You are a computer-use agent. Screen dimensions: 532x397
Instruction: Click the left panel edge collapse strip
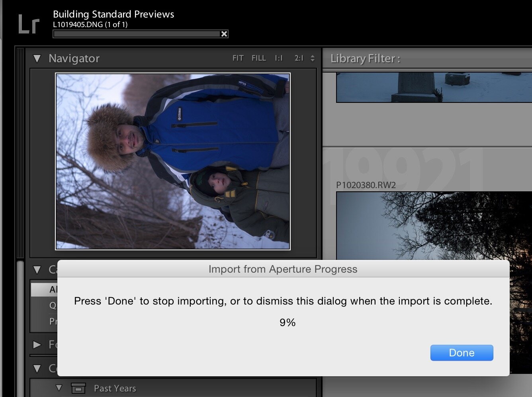pyautogui.click(x=20, y=153)
